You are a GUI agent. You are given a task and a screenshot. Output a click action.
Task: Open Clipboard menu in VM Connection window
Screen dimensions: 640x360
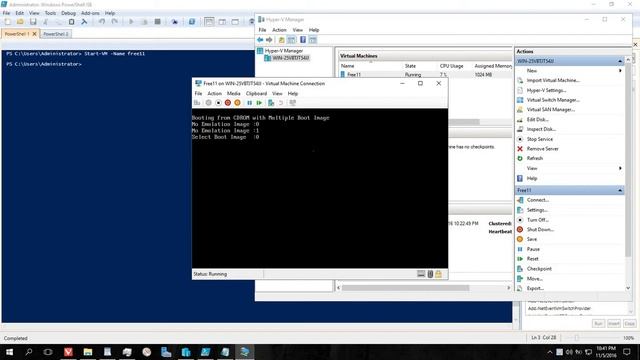click(256, 93)
